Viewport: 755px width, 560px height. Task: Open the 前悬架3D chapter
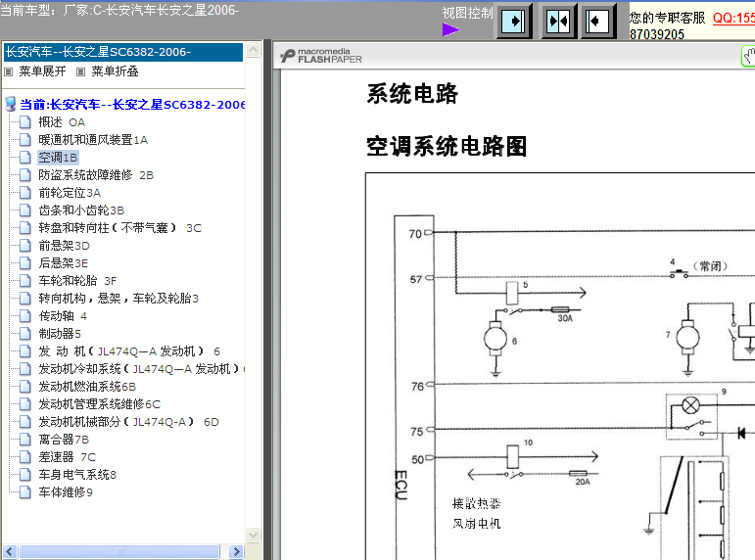(64, 246)
